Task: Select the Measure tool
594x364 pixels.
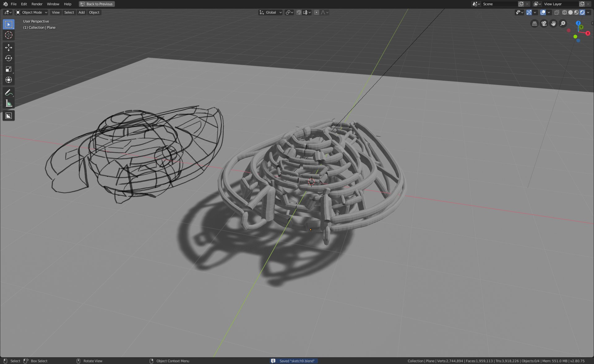Action: click(x=9, y=103)
